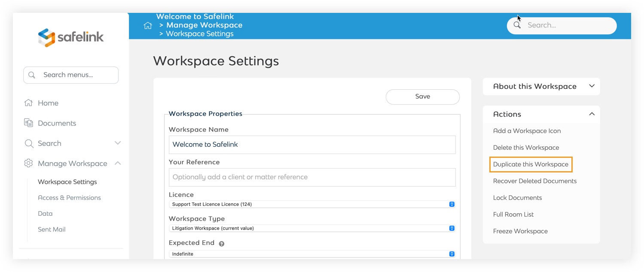Click the Safelink logo
The height and width of the screenshot is (272, 644).
coord(71,37)
